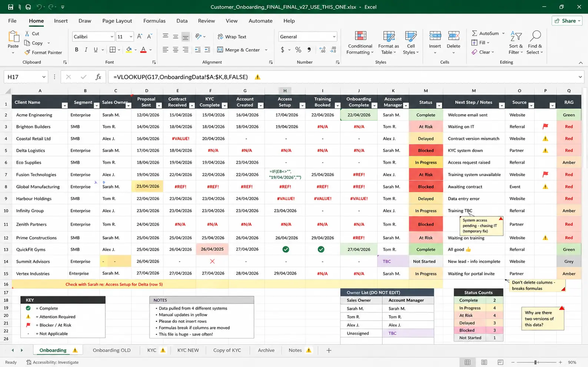Click the Share button
The height and width of the screenshot is (367, 588).
567,21
